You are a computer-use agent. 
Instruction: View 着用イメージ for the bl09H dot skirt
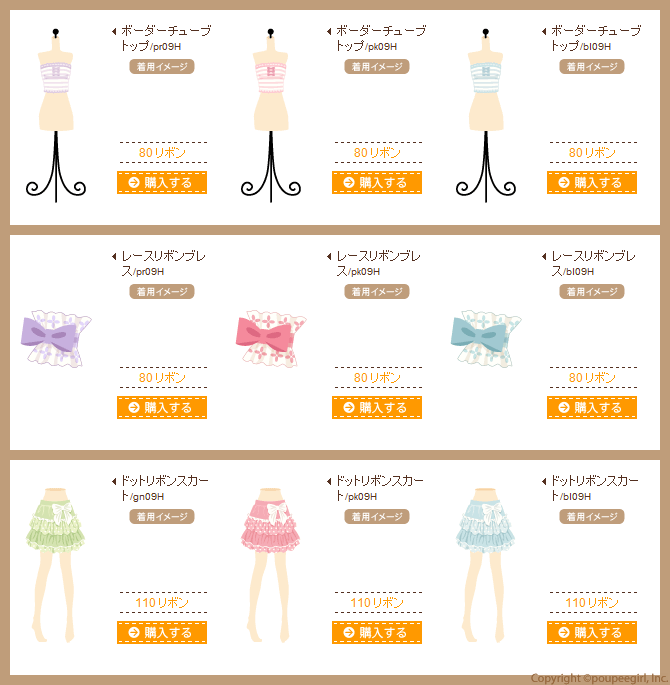(592, 516)
